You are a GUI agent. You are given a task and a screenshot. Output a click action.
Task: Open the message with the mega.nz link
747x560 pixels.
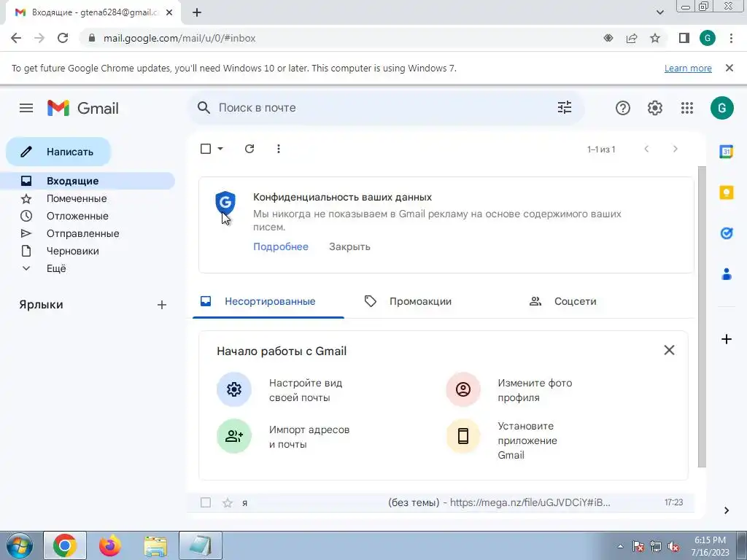tap(441, 503)
